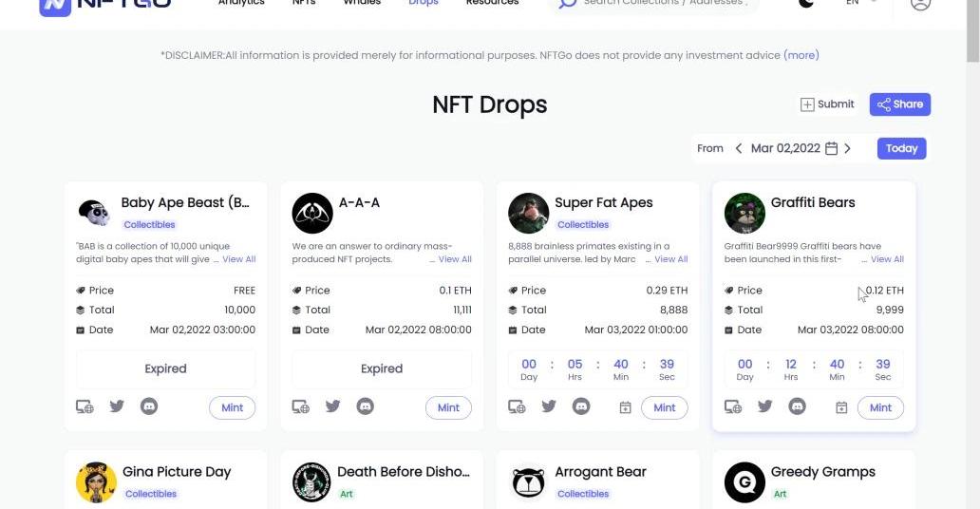Open website link icon for Super Fat Apes

[517, 407]
